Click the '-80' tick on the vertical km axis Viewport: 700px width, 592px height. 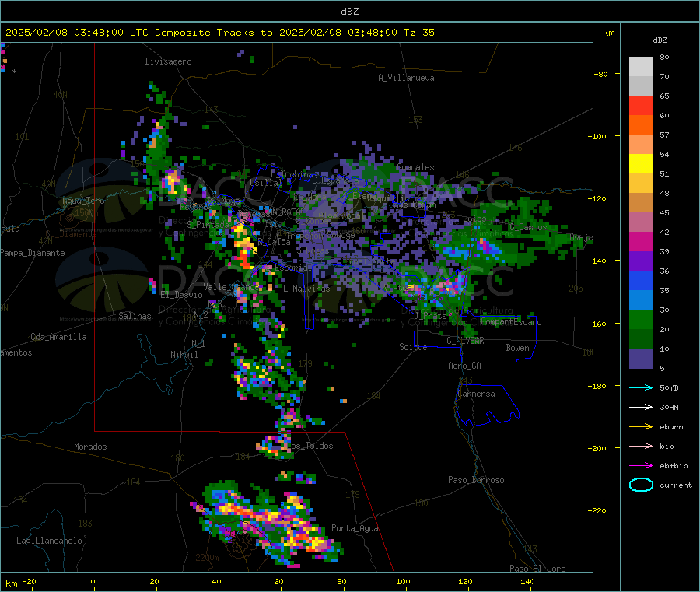click(600, 74)
